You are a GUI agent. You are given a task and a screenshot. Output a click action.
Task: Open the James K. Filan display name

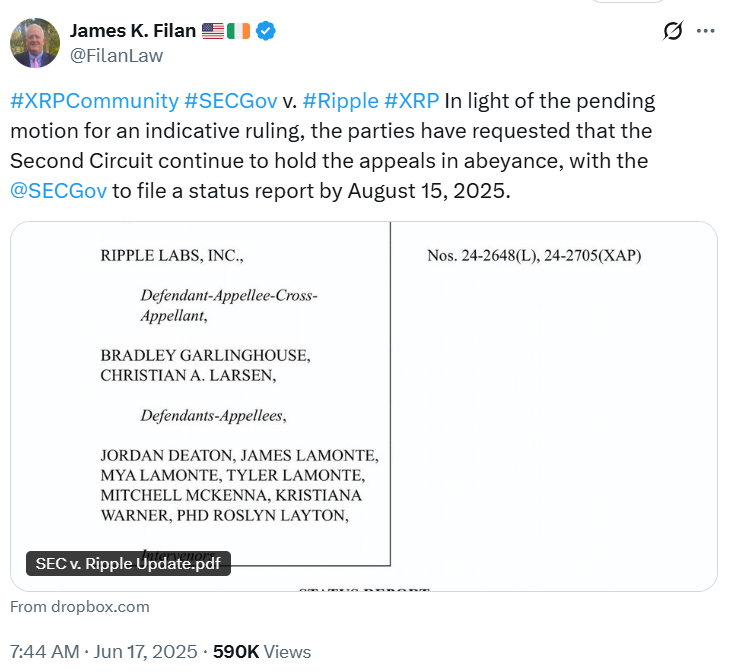pos(133,31)
